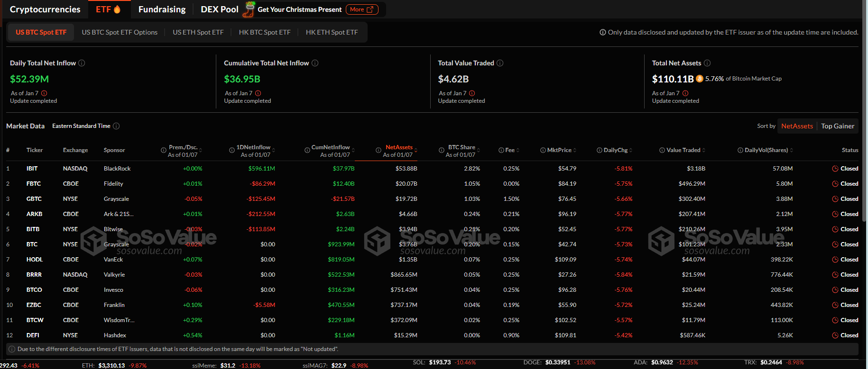Click the $52.39M daily net inflow value
Screen dimensions: 868x369
[x=29, y=79]
